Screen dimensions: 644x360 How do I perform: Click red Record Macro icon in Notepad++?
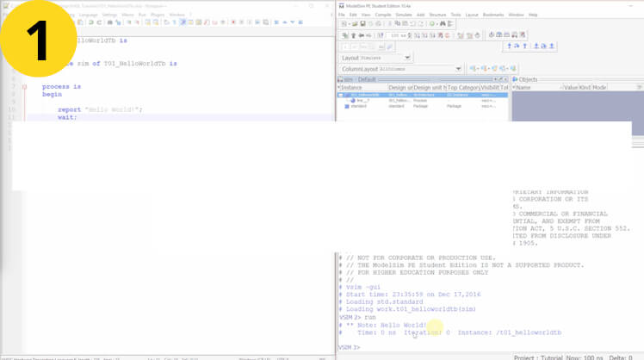click(x=233, y=22)
